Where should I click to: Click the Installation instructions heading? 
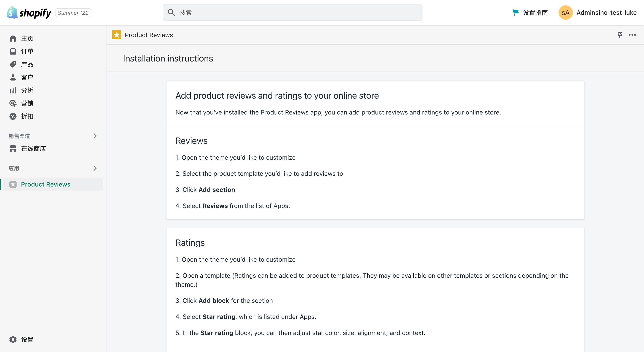click(x=168, y=58)
